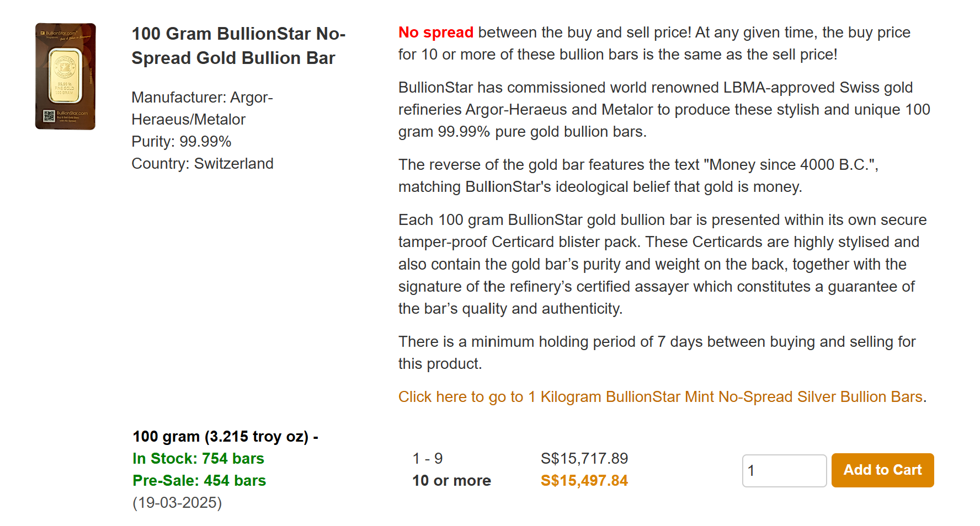Click the orange S$15,497.84 price
Image resolution: width=980 pixels, height=526 pixels.
tap(584, 481)
